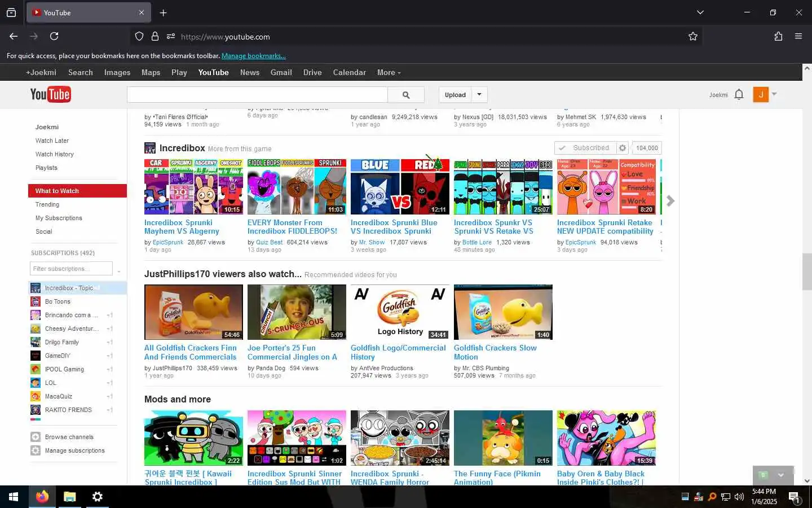This screenshot has width=812, height=508.
Task: Click the page vertical scrollbar thumb
Action: pos(807,272)
